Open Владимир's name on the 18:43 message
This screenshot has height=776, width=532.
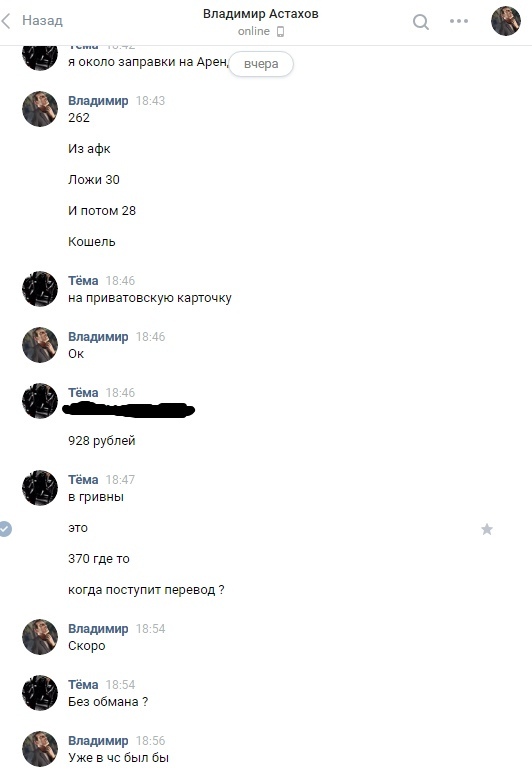point(98,101)
